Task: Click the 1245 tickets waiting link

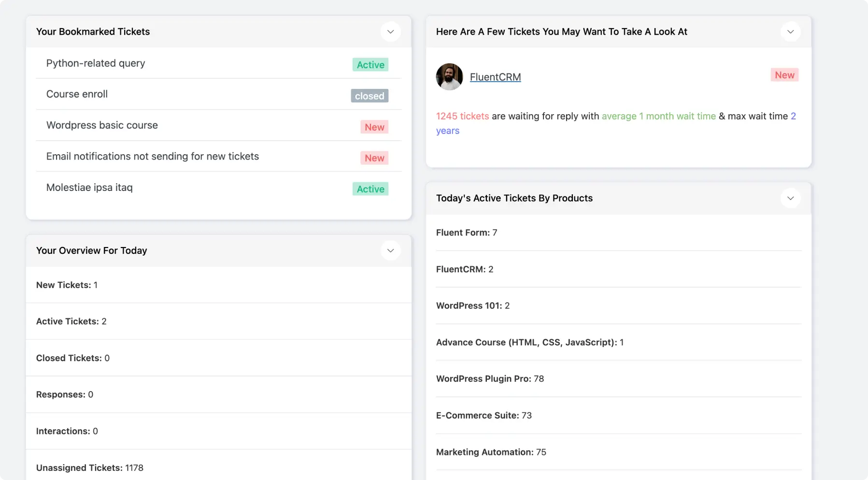Action: click(x=462, y=116)
